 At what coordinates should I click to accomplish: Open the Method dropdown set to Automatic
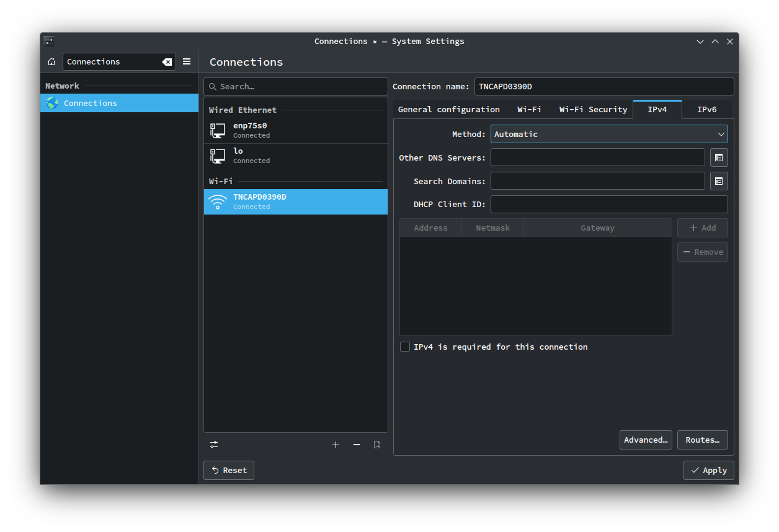609,134
